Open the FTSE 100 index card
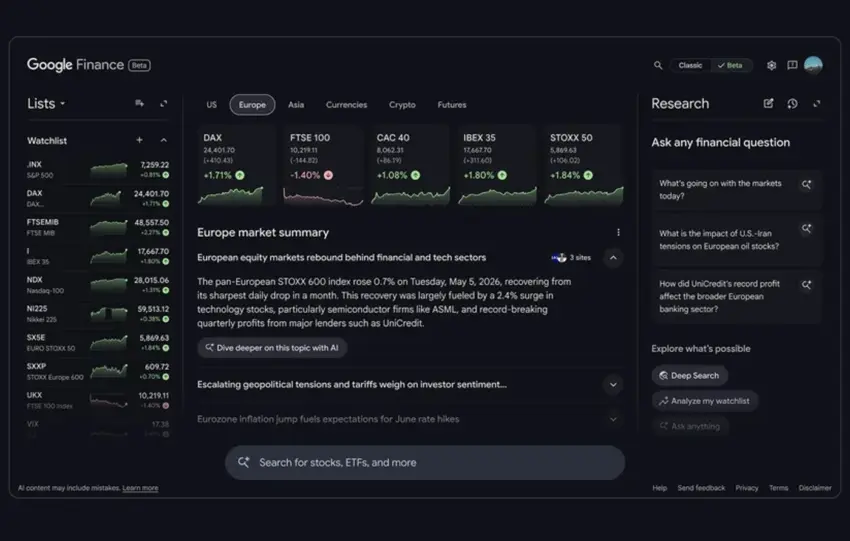 [x=323, y=166]
